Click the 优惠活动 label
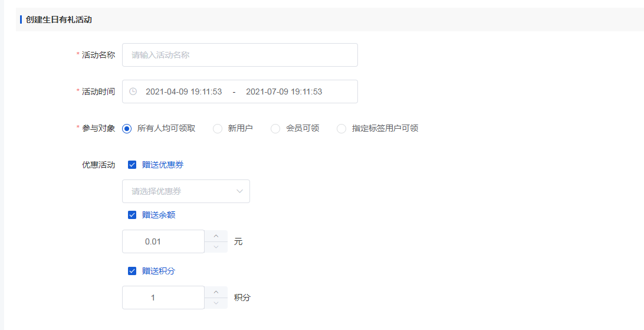This screenshot has height=330, width=644. pos(98,165)
